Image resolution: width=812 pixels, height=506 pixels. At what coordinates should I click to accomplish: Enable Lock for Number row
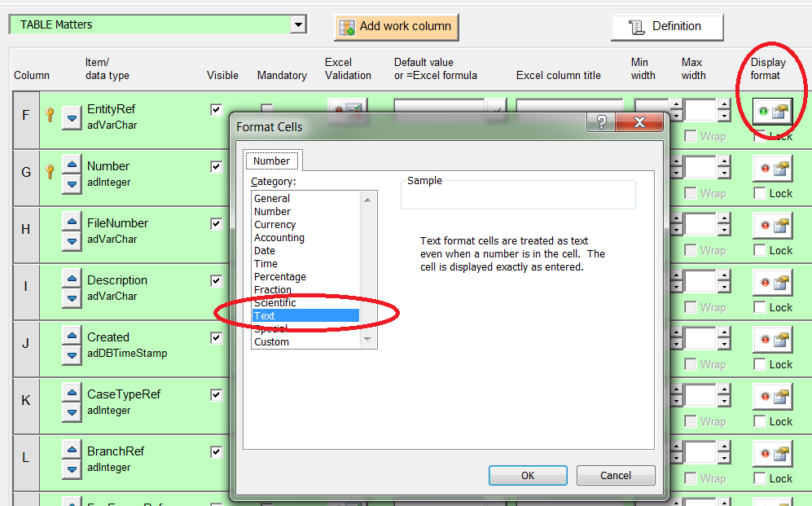click(760, 193)
